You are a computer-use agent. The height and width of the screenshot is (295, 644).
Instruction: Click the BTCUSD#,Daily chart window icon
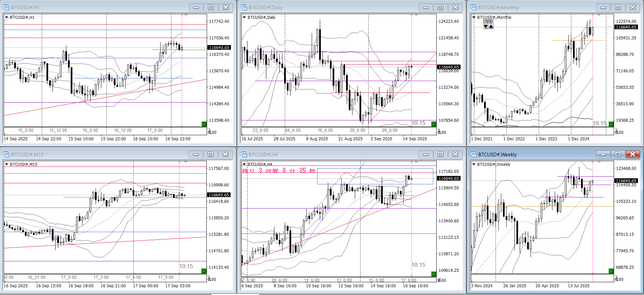(244, 7)
